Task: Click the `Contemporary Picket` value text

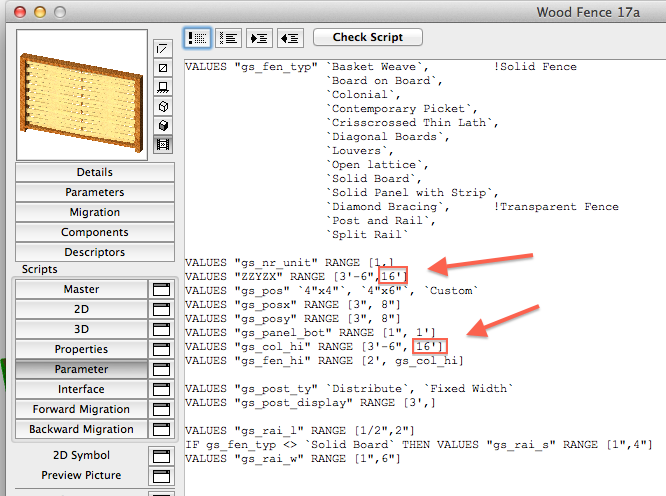Action: [402, 109]
